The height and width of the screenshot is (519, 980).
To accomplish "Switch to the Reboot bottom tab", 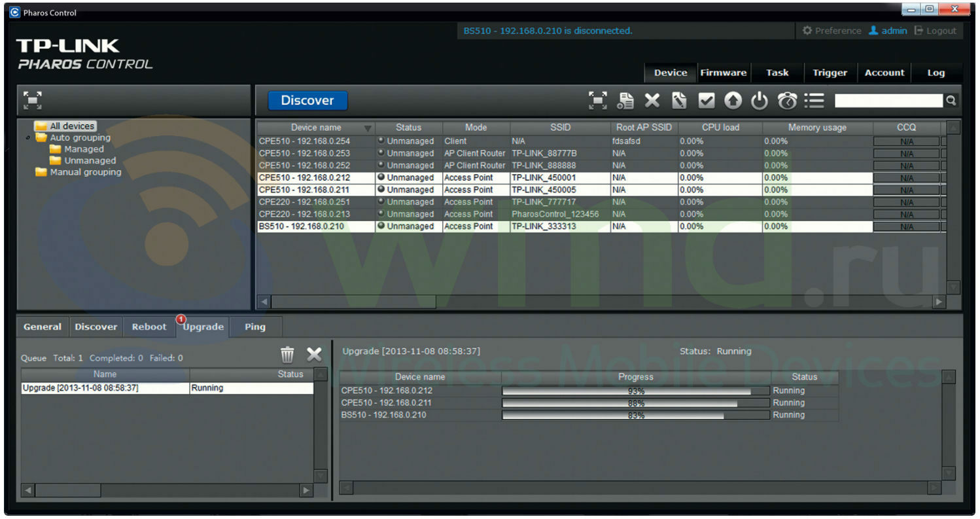I will point(149,327).
